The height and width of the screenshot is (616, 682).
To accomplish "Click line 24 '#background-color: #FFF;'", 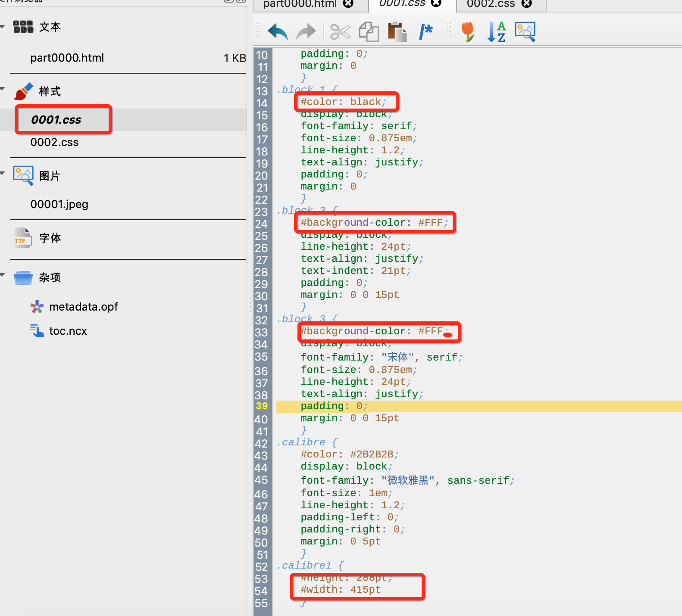I will click(374, 222).
